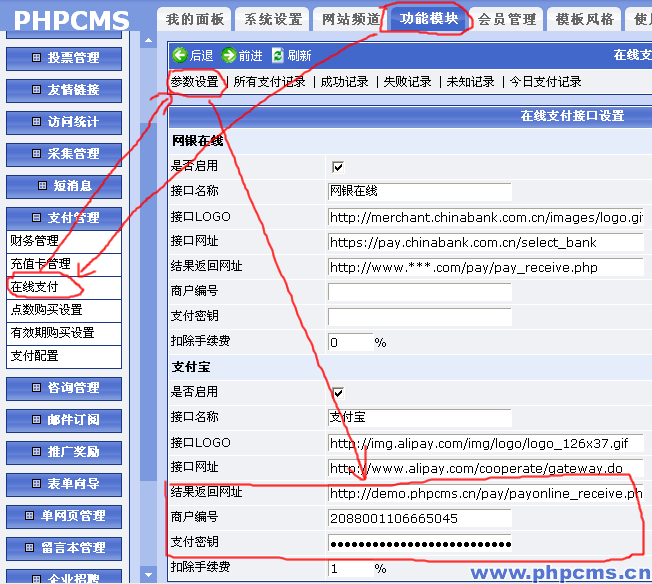Screen dimensions: 652x584
Task: Click the 支付宝 扣除手续费 percent field
Action: click(351, 569)
